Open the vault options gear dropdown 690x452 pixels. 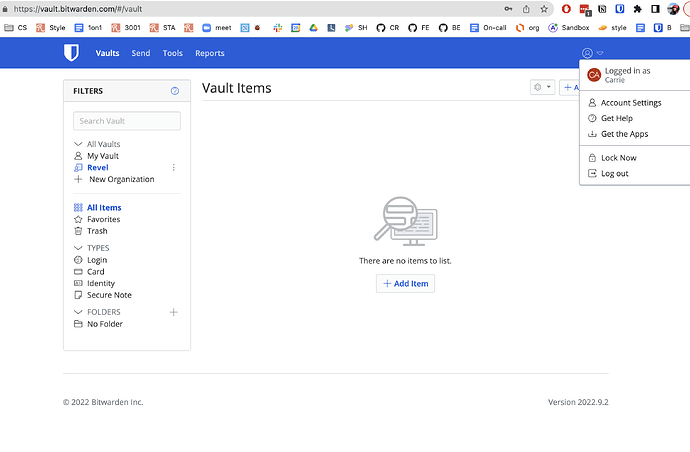pyautogui.click(x=542, y=87)
